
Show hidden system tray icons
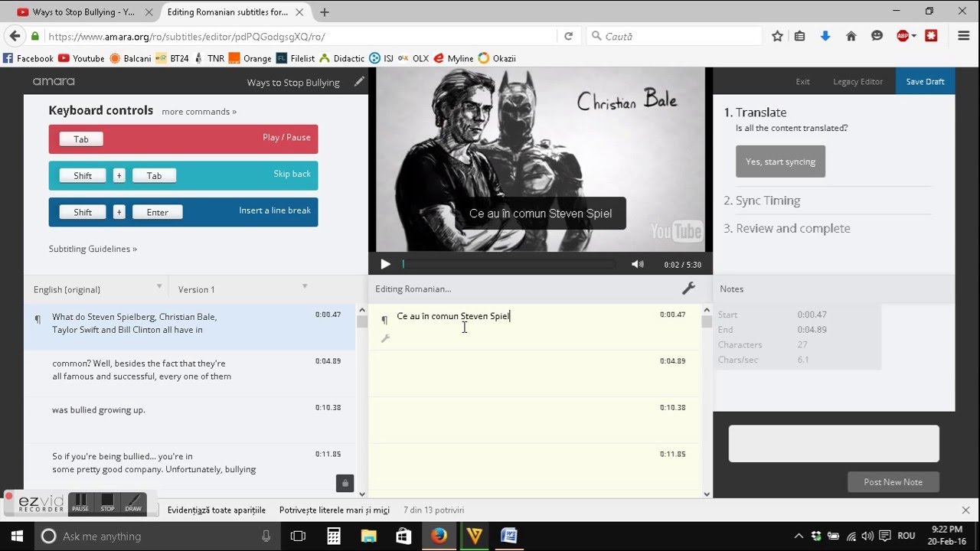pyautogui.click(x=799, y=536)
